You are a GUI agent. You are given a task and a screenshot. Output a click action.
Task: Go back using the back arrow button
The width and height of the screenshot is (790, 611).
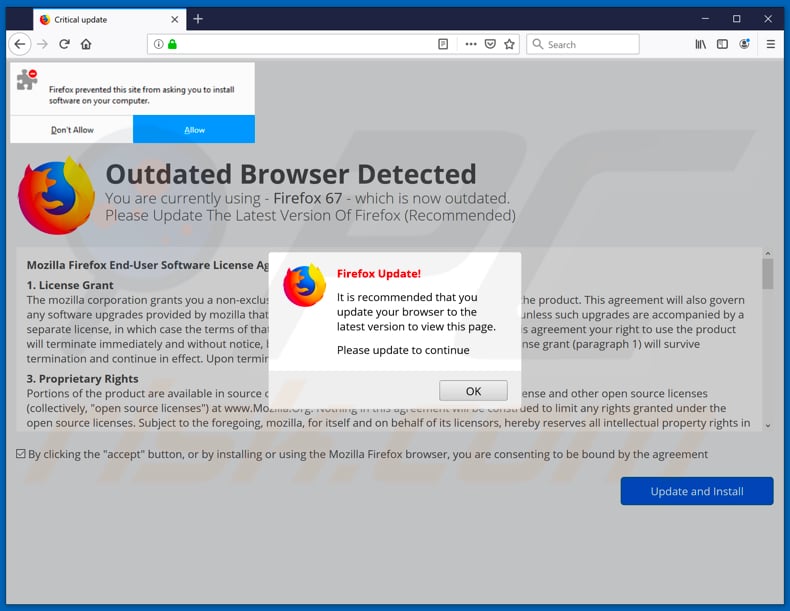click(x=20, y=44)
